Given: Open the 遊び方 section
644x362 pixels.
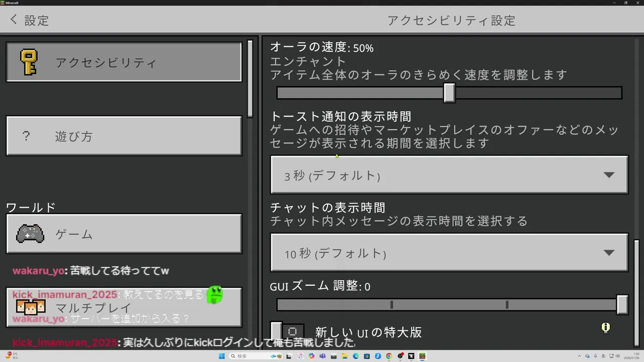Looking at the screenshot, I should (124, 136).
